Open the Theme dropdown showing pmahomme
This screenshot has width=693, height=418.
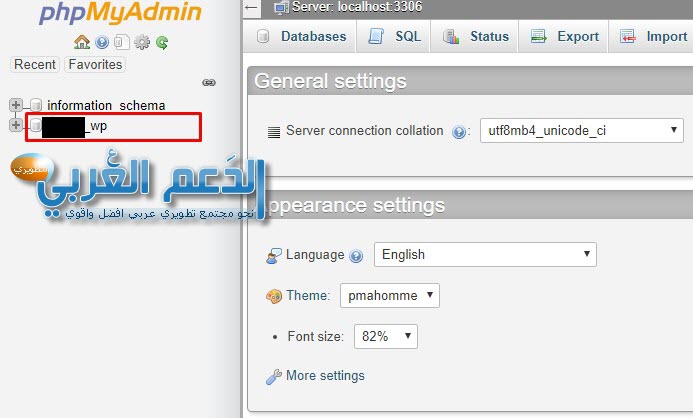[390, 296]
